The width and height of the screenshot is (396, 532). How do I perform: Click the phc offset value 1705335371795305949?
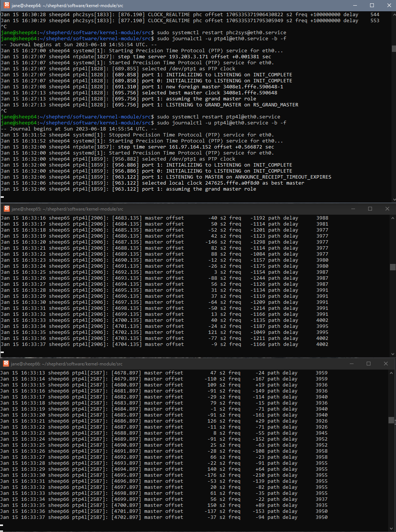[x=254, y=21]
